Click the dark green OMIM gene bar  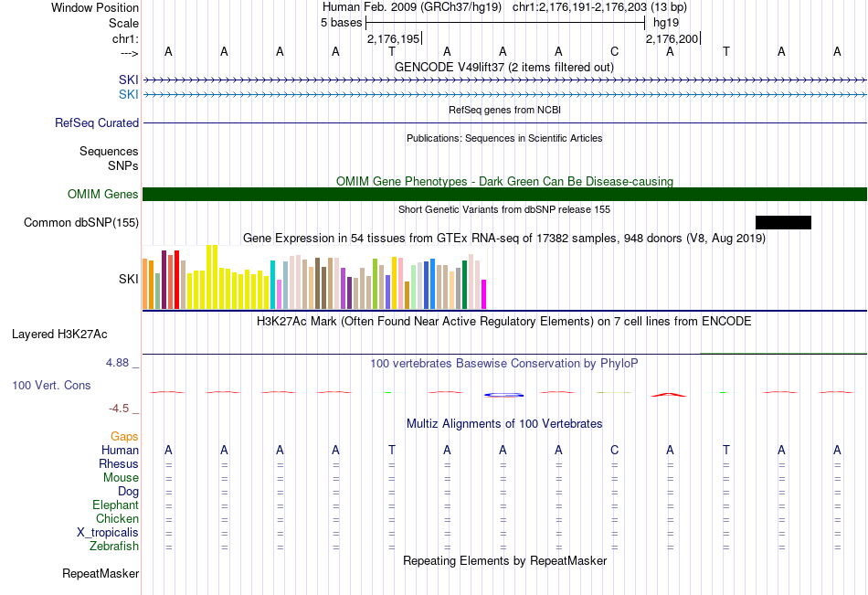(x=505, y=194)
